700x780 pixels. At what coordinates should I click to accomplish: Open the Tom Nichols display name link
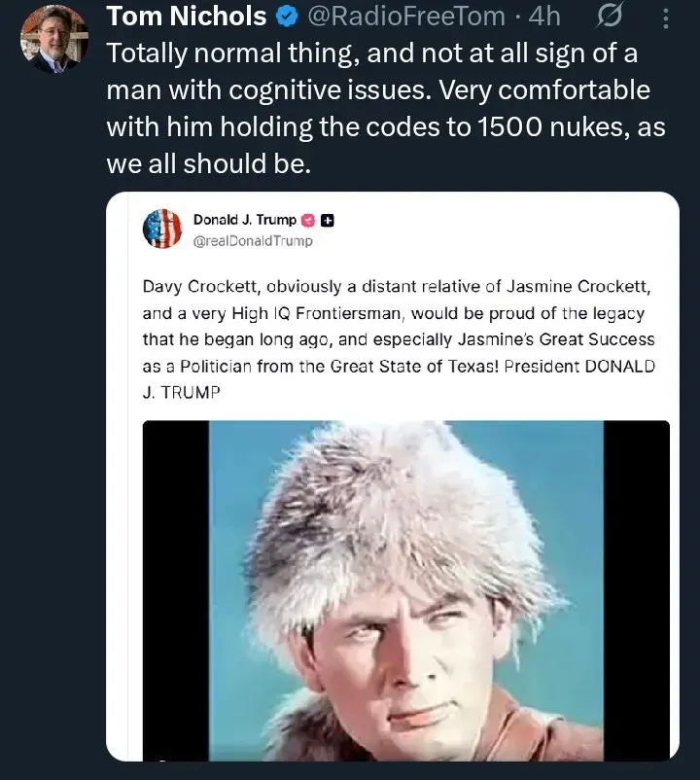[185, 17]
